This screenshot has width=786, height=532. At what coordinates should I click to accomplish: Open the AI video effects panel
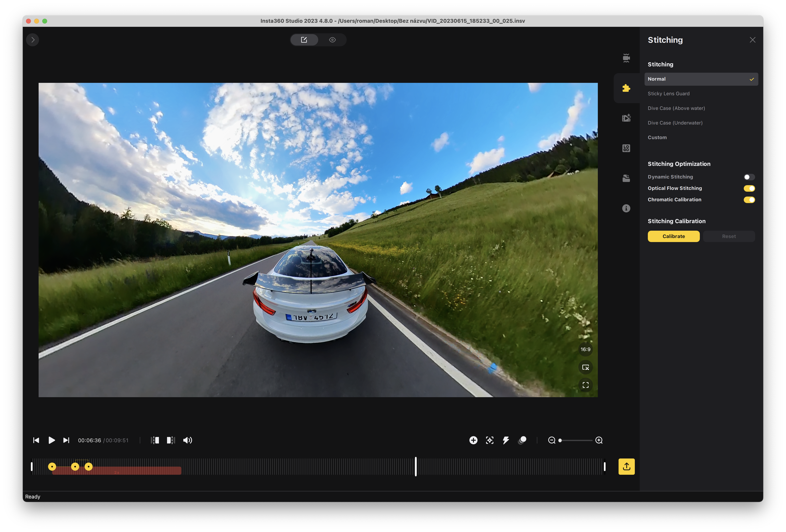point(626,118)
